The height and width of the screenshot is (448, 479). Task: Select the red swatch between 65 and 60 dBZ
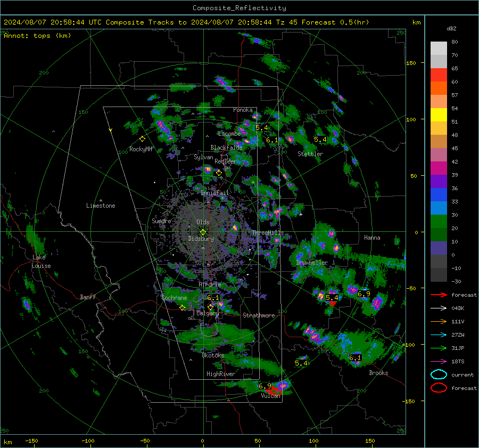coord(439,75)
